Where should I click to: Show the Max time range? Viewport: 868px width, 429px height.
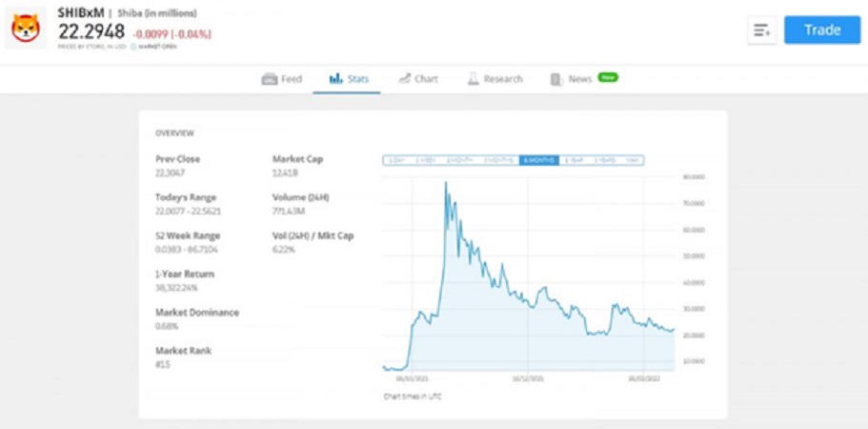(x=631, y=160)
